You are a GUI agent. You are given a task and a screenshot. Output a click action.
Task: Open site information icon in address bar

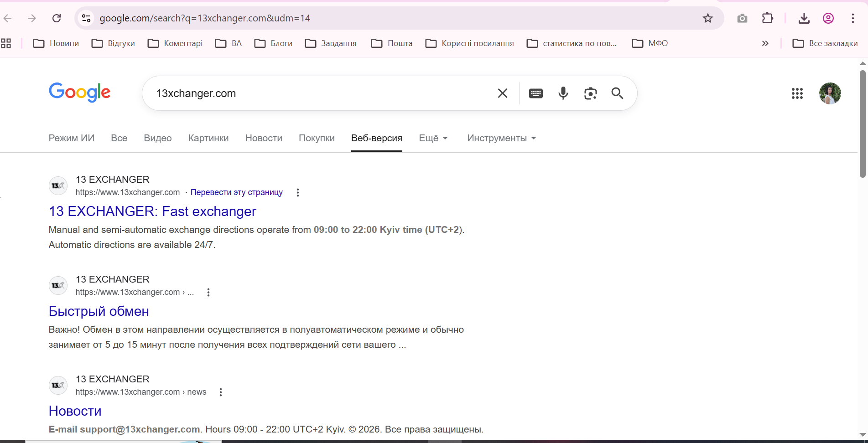click(x=86, y=18)
